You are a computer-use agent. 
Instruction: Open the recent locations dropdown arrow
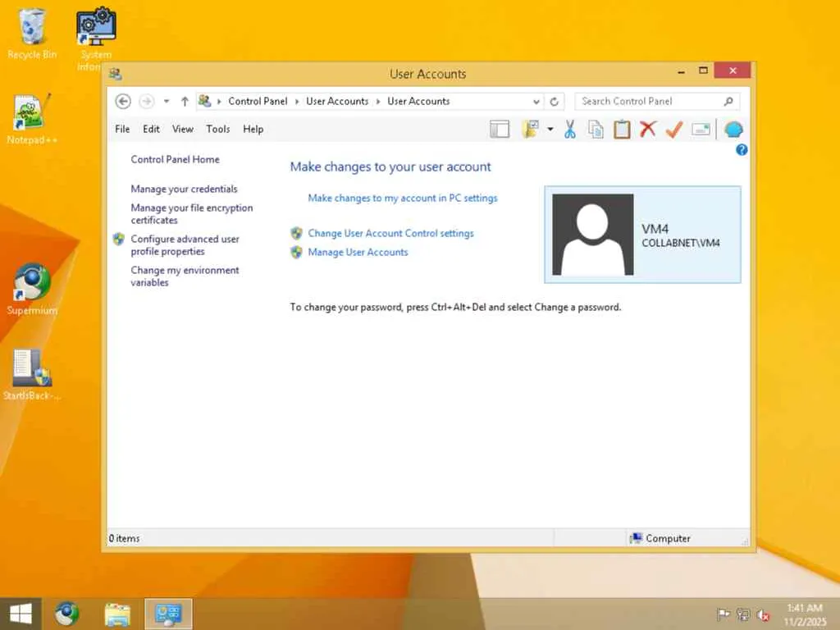(x=167, y=101)
